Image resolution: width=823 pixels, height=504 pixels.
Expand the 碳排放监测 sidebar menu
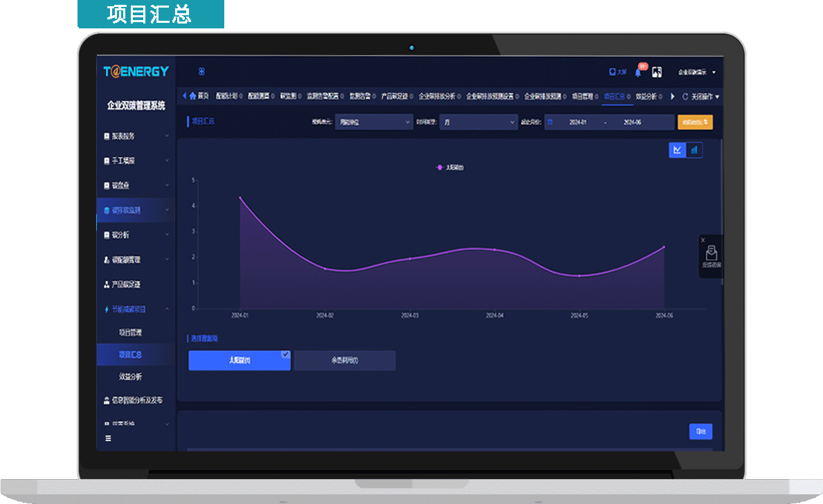[136, 210]
